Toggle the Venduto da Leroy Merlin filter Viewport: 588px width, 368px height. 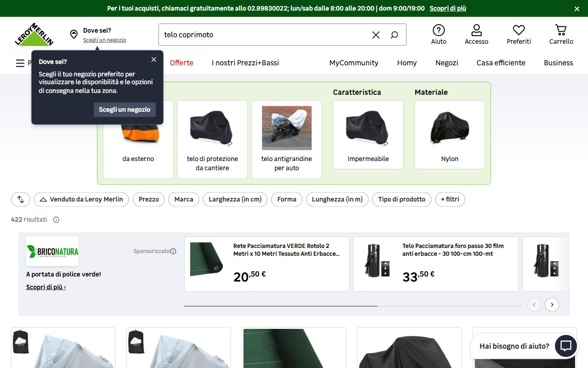click(81, 199)
